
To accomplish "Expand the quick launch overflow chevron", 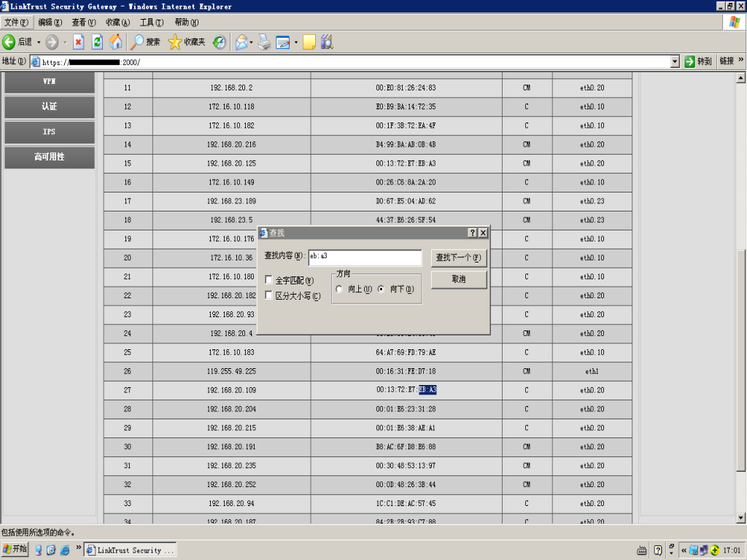I will click(79, 547).
